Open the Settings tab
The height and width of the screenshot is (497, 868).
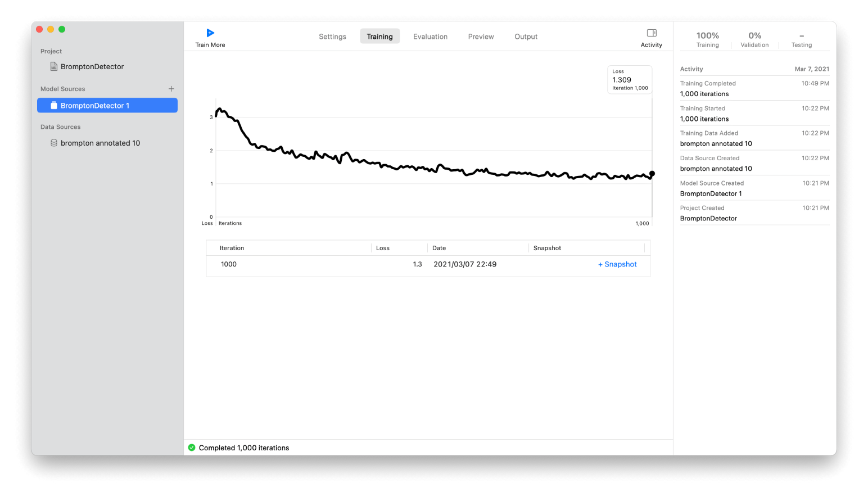coord(332,37)
